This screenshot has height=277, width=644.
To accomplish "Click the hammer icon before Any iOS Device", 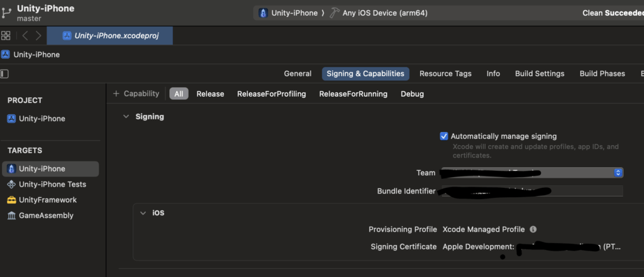I will click(335, 13).
